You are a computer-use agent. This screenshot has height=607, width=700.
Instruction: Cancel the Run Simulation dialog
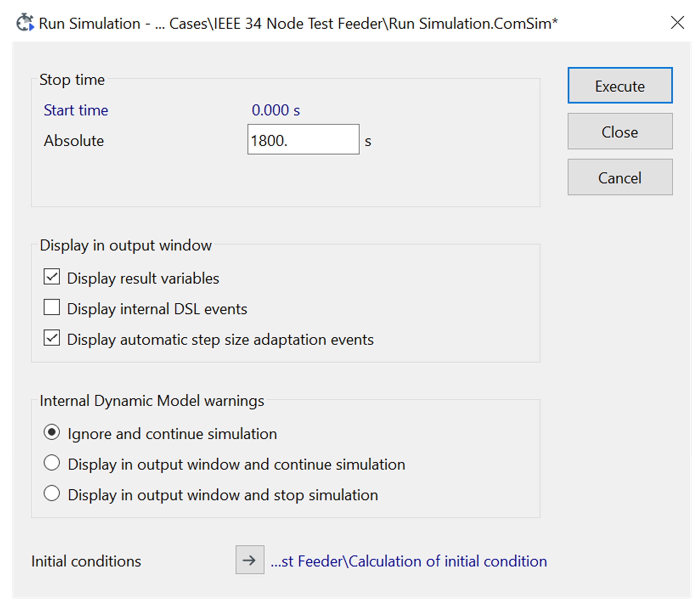pyautogui.click(x=619, y=178)
